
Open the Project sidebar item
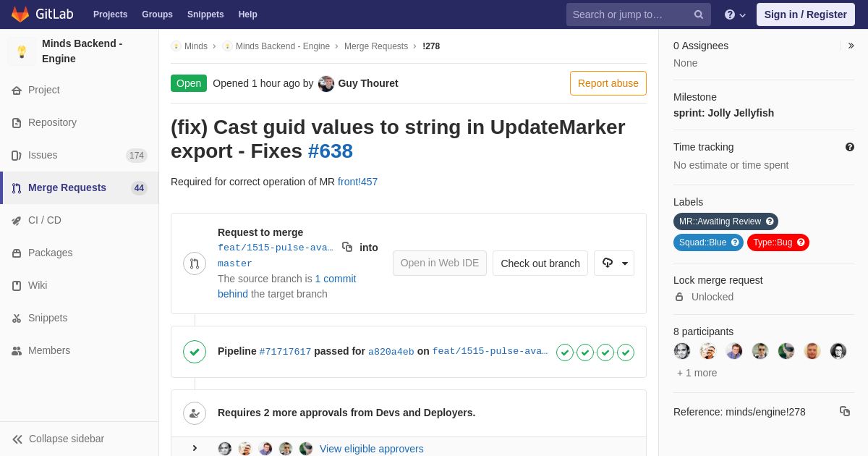point(80,90)
